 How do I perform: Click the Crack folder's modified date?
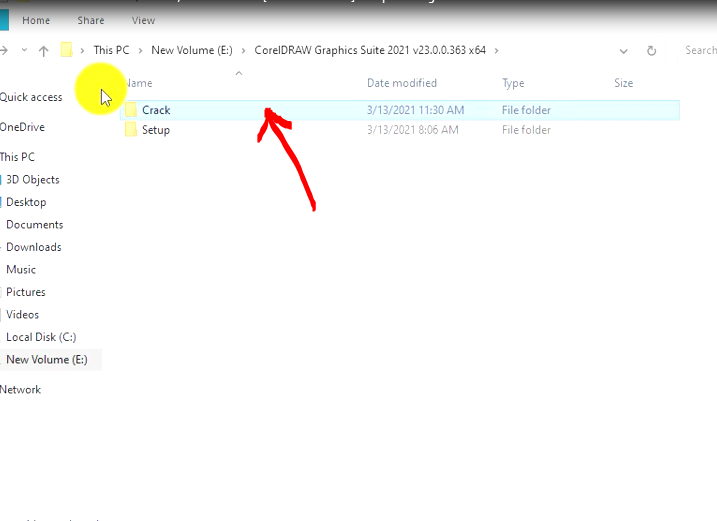pos(415,110)
